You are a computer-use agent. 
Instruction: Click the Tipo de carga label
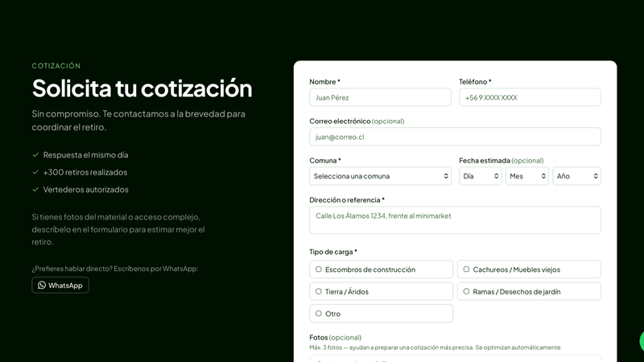[333, 252]
